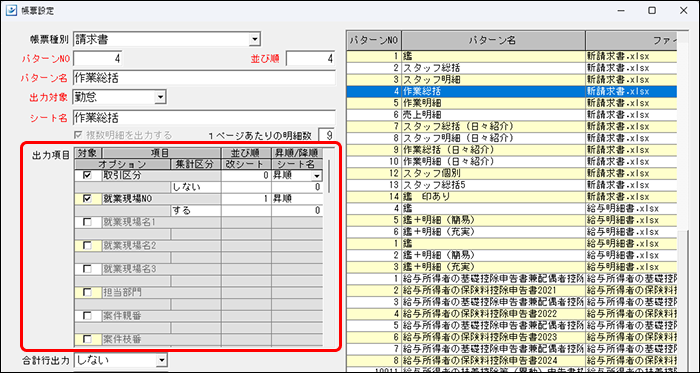The height and width of the screenshot is (373, 700).
Task: Check the 就業現場名3 checkbox
Action: point(88,269)
